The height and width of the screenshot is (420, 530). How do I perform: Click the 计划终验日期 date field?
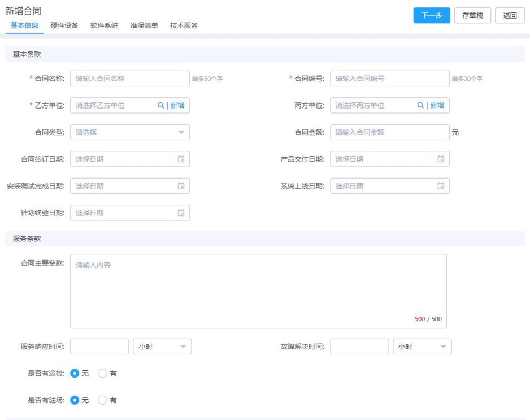point(130,213)
